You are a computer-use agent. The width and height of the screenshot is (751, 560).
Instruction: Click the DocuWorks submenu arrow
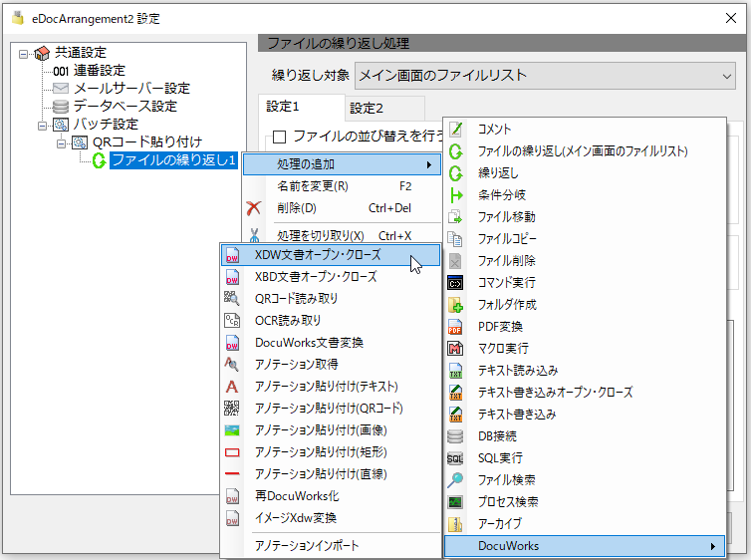click(x=713, y=546)
